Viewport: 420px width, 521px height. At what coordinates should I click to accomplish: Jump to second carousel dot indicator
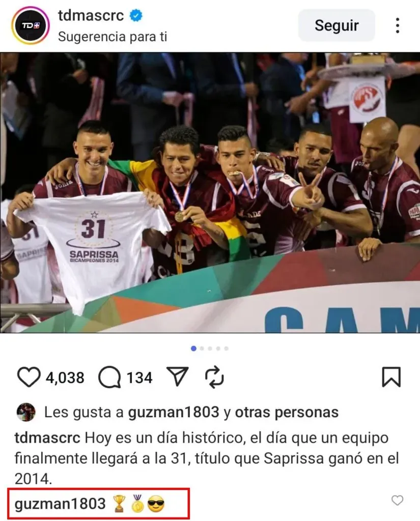[202, 349]
